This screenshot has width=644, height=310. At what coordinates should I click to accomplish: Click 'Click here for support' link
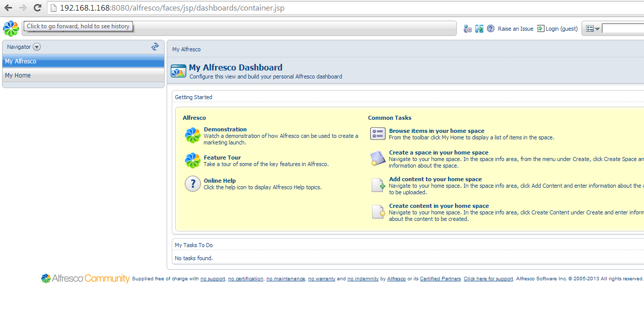(488, 279)
